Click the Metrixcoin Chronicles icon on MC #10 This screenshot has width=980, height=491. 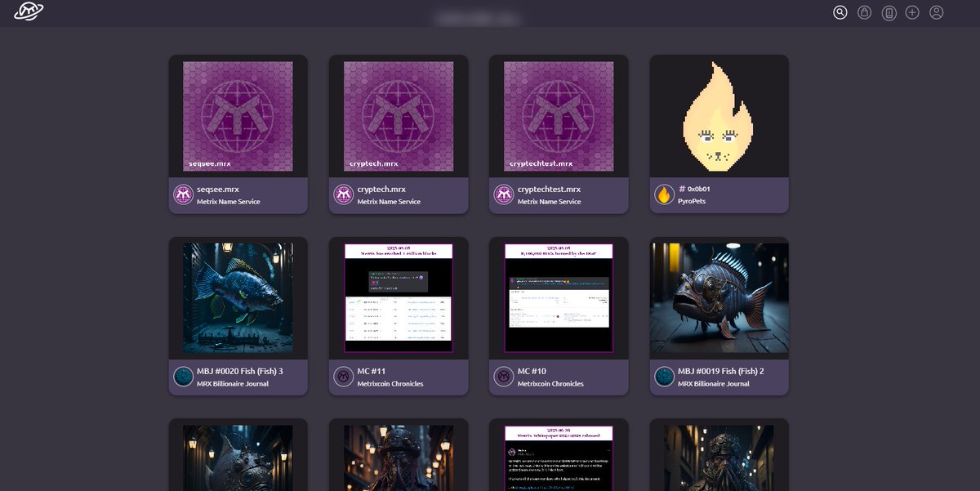[502, 376]
